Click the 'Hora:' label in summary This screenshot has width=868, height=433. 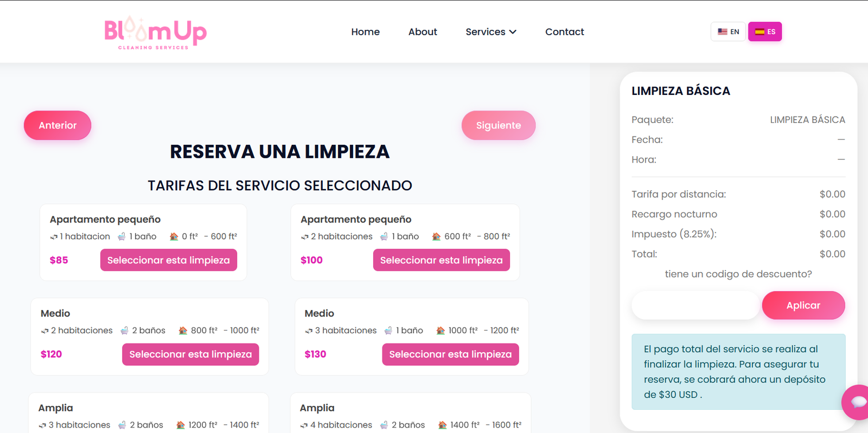(644, 160)
